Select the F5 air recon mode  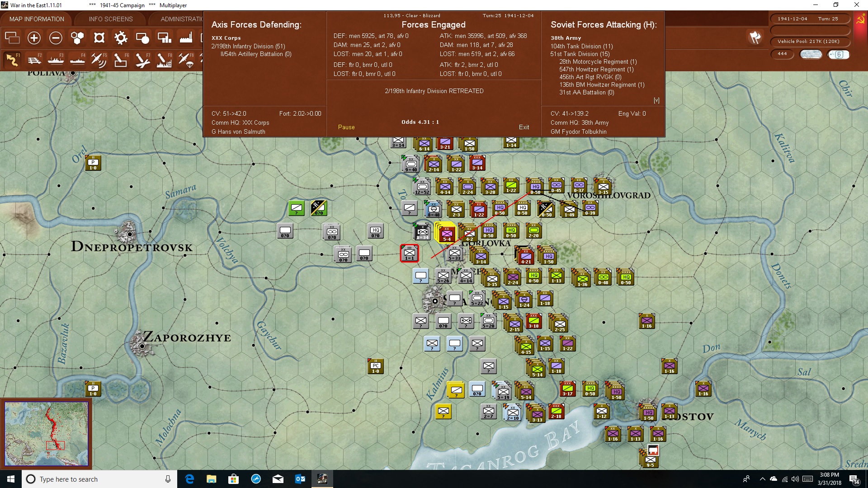coord(99,60)
